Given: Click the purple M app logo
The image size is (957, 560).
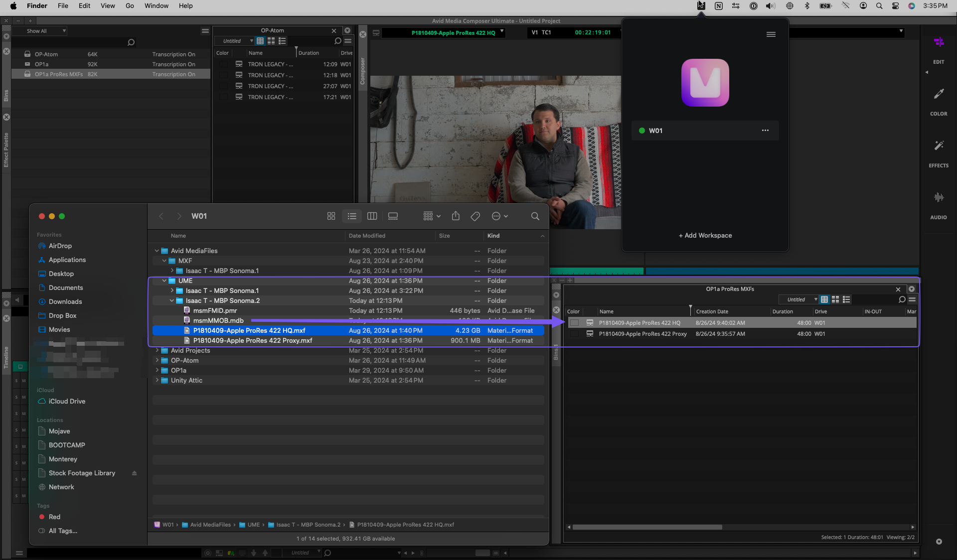Looking at the screenshot, I should 705,83.
